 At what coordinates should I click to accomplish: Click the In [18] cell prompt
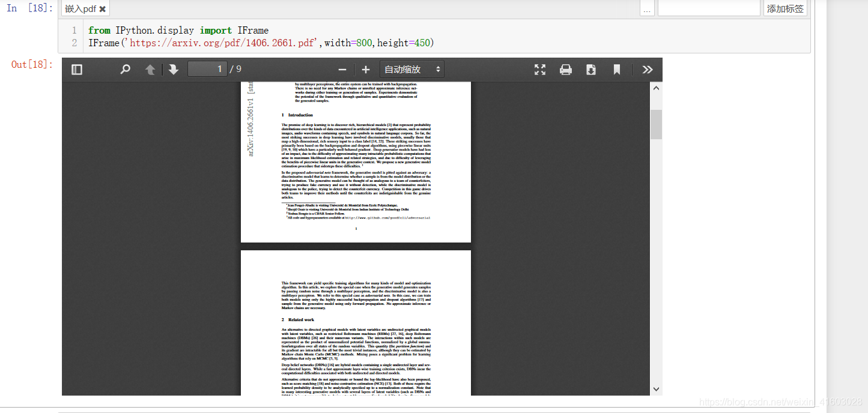[x=30, y=8]
